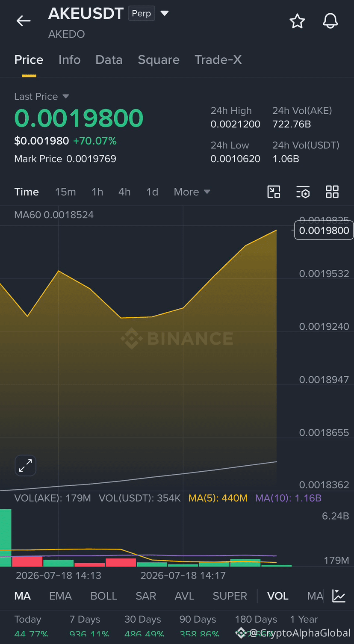Open the four-square grid layout icon
Image resolution: width=354 pixels, height=644 pixels.
332,192
